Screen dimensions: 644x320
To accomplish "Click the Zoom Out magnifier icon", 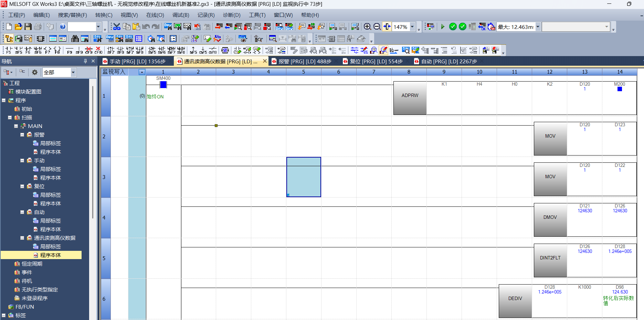I will point(377,27).
